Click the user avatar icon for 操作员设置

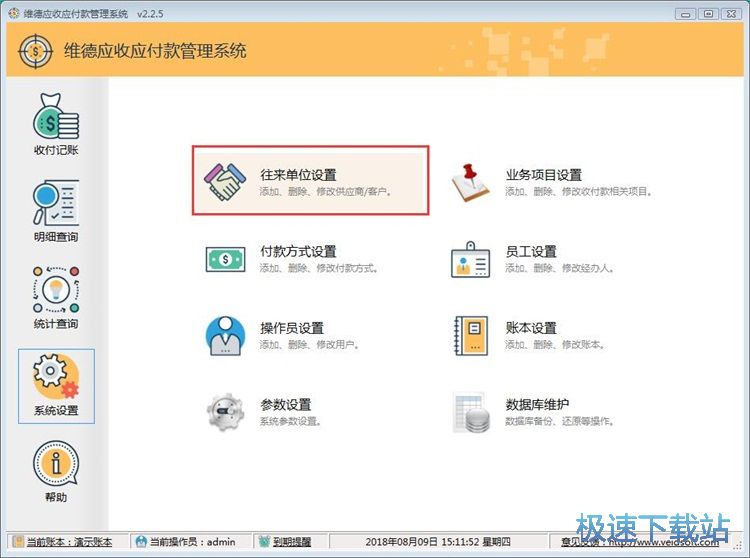(x=225, y=336)
